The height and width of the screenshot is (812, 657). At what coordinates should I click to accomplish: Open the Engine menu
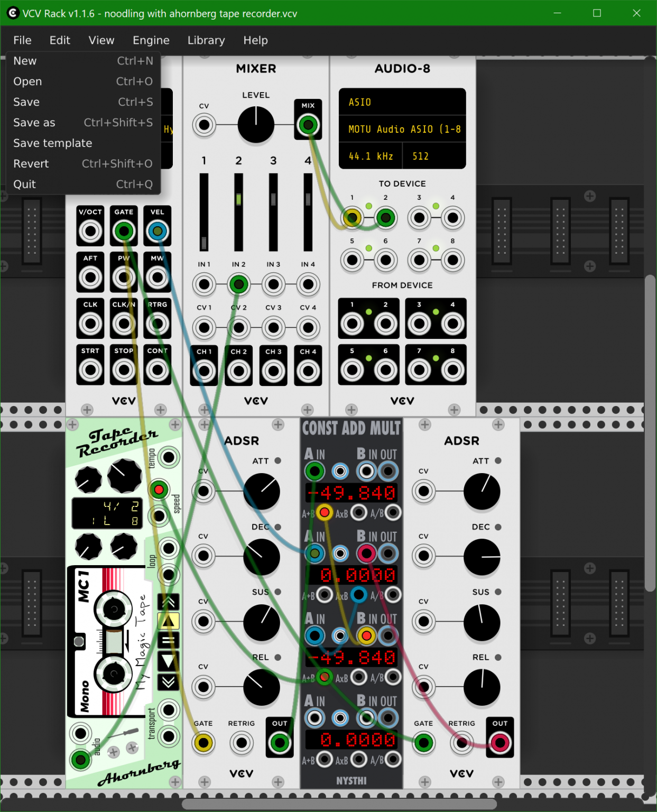point(151,40)
